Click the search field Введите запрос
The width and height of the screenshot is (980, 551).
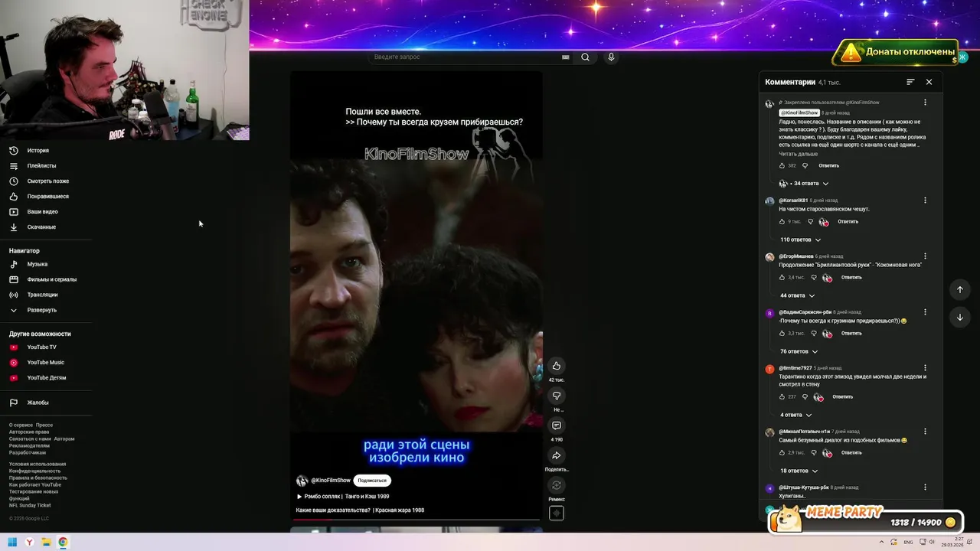[465, 57]
